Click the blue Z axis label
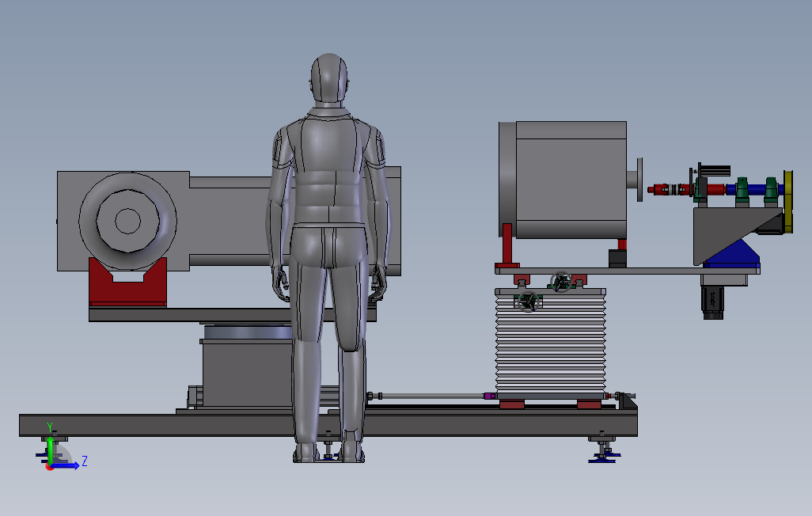 click(85, 461)
